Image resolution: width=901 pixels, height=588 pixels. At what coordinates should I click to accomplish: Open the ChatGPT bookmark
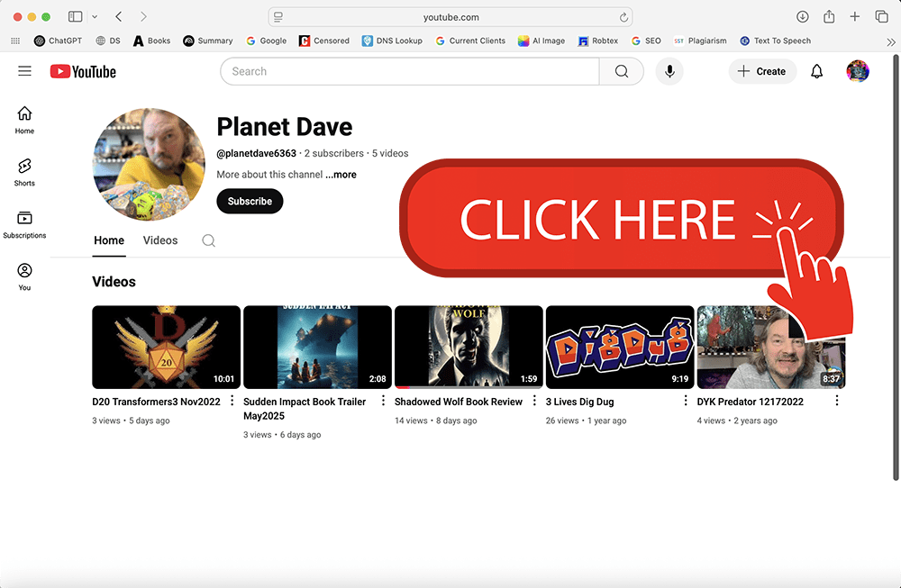[58, 41]
